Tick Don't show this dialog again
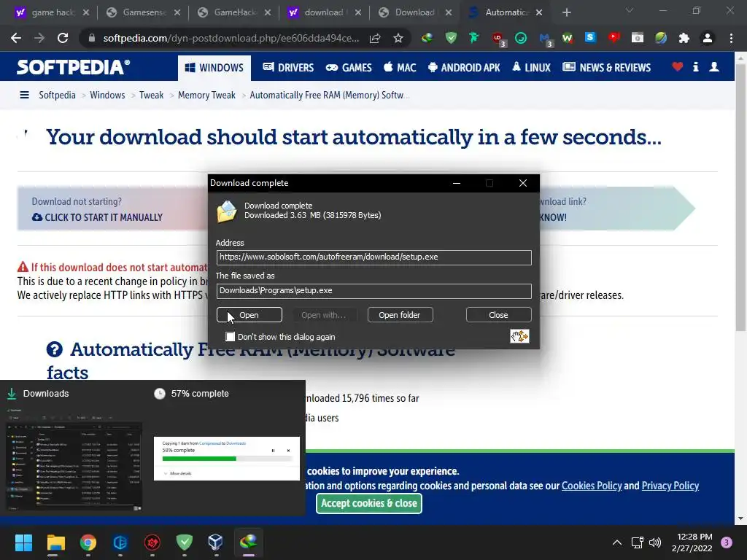Viewport: 747px width, 560px height. point(230,337)
